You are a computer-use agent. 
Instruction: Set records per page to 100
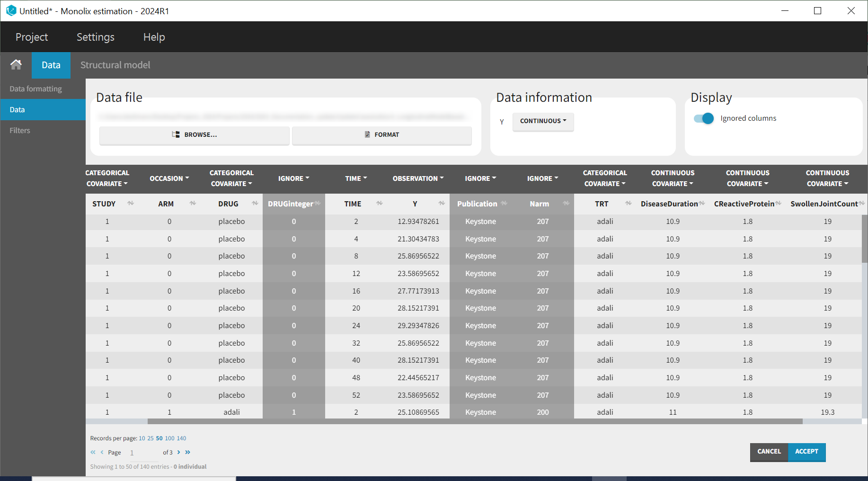tap(169, 438)
